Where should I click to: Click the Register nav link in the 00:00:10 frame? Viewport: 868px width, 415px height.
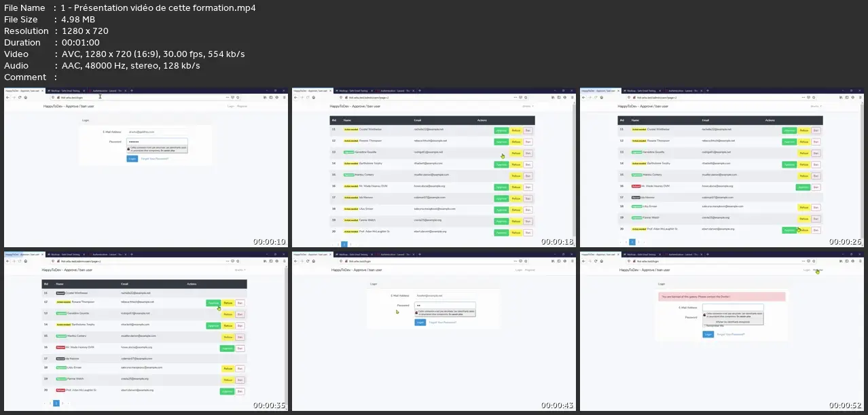[242, 106]
